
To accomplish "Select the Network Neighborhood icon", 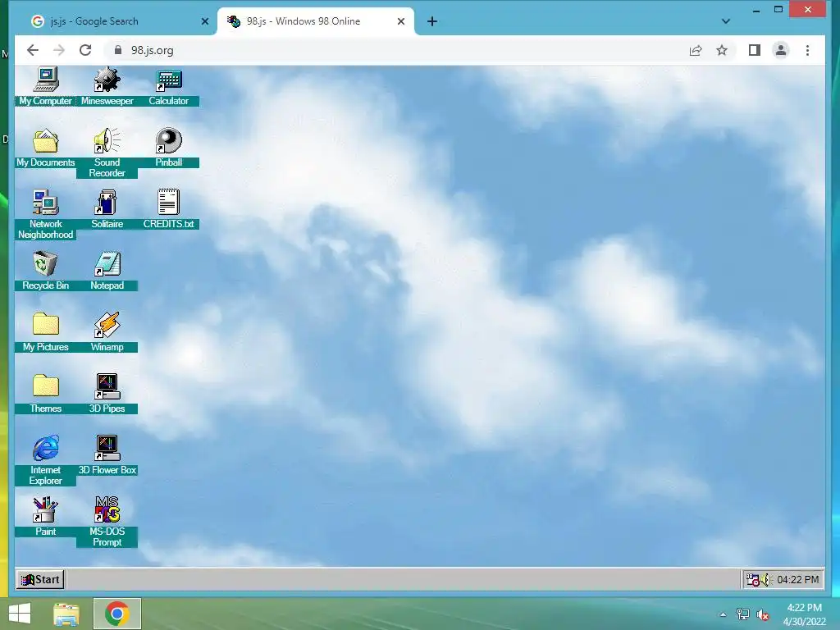I will coord(46,214).
